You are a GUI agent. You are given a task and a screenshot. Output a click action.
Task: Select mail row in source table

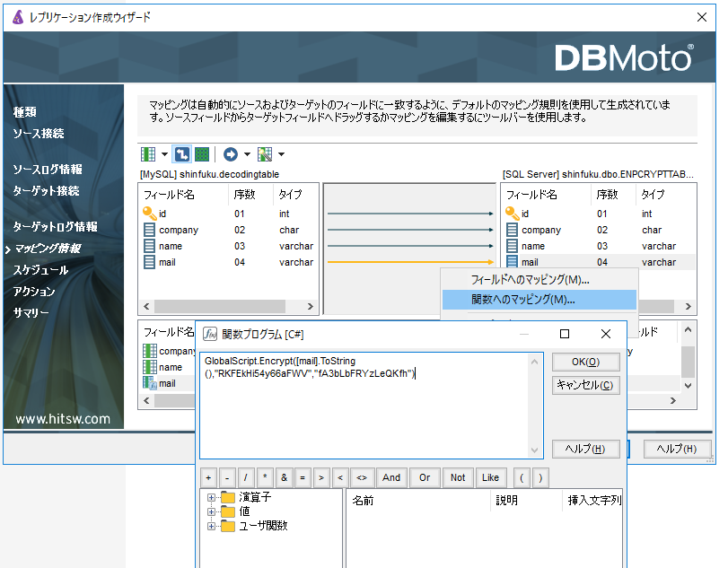pos(228,262)
